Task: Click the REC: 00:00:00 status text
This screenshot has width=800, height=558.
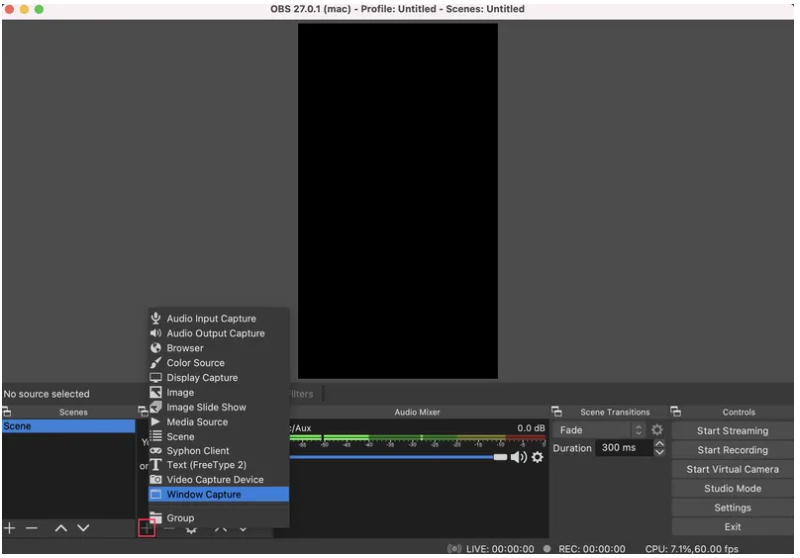Action: coord(591,549)
